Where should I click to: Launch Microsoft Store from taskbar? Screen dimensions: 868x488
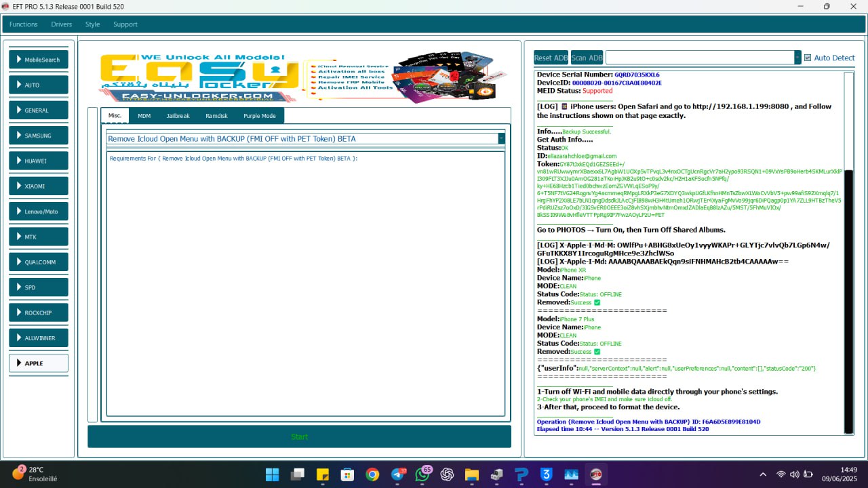pyautogui.click(x=347, y=474)
